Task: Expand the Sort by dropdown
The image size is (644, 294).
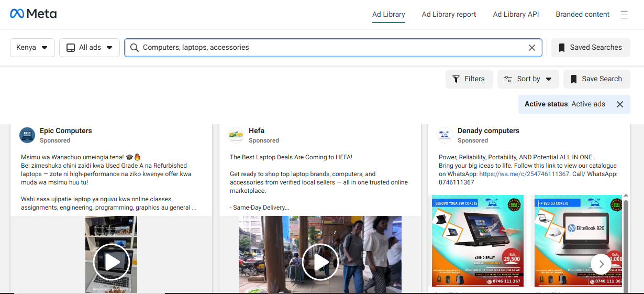Action: pyautogui.click(x=528, y=79)
